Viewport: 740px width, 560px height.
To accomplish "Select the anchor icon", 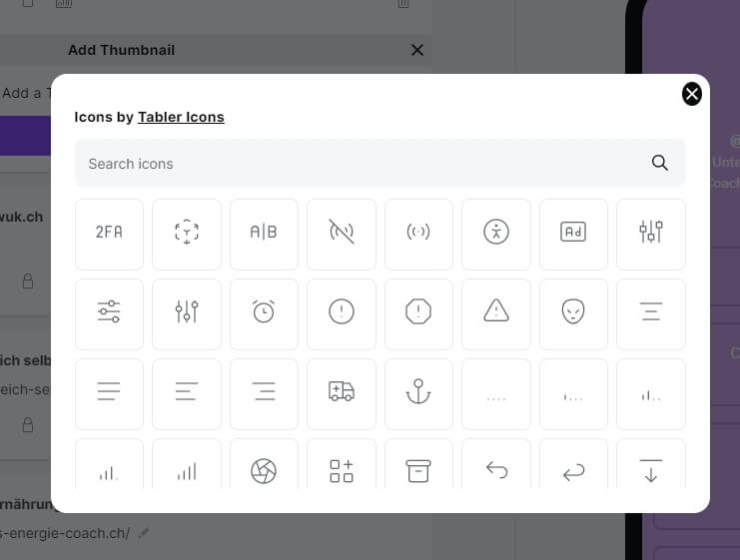I will pyautogui.click(x=418, y=394).
